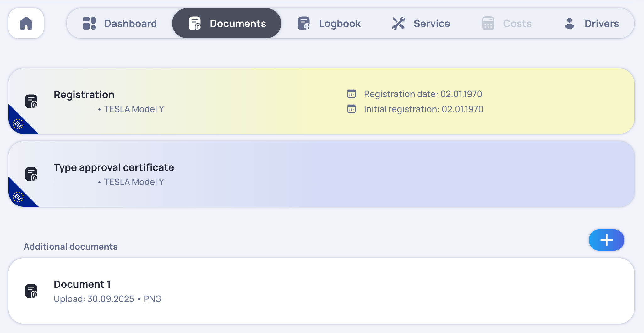Click the Additional documents heading
644x333 pixels.
point(70,246)
